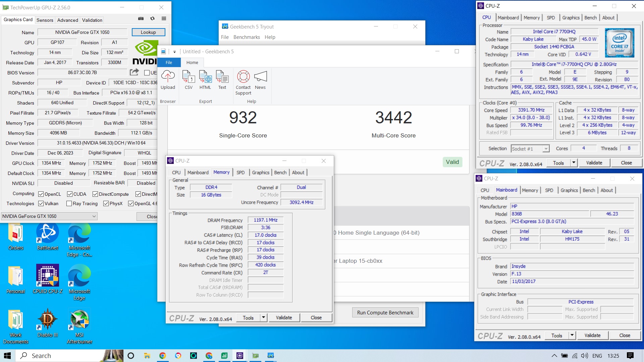Click Tools button in the top CPU-Z window
This screenshot has width=644, height=362.
[x=558, y=163]
